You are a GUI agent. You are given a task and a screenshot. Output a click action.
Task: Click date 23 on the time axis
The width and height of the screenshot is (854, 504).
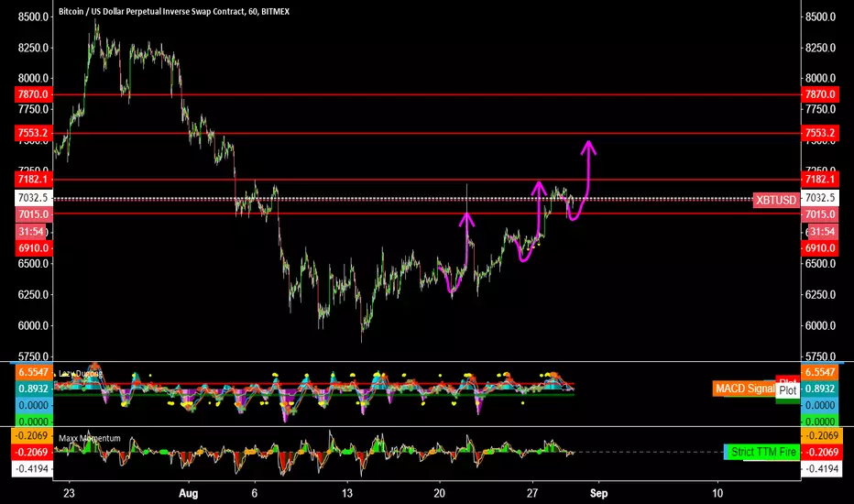coord(69,494)
